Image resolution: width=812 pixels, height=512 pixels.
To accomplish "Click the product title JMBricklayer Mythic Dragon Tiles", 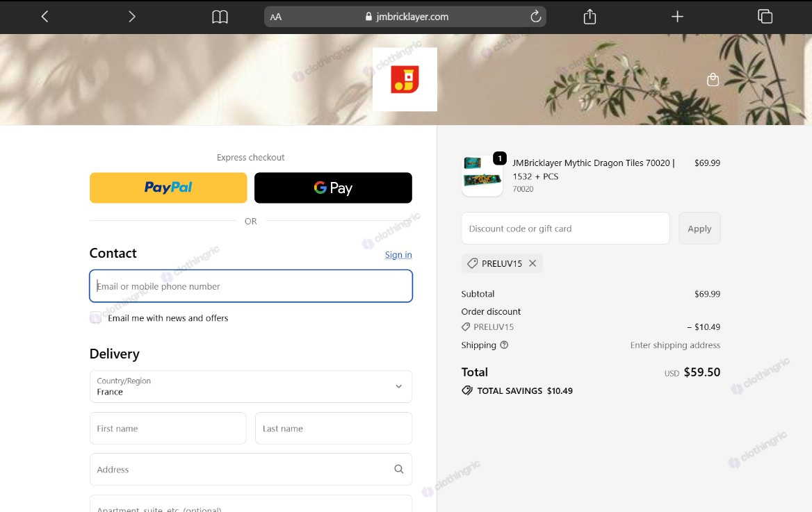I will [x=594, y=170].
